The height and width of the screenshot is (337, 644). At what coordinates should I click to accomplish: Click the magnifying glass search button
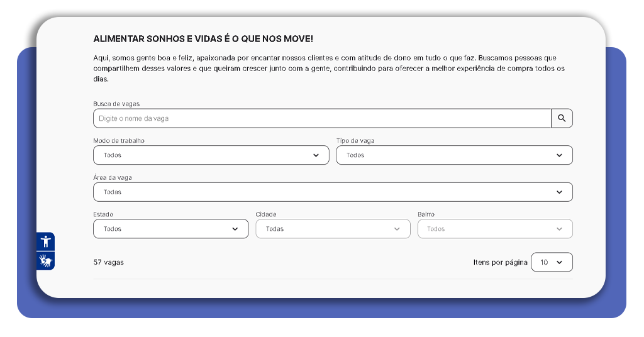coord(562,118)
